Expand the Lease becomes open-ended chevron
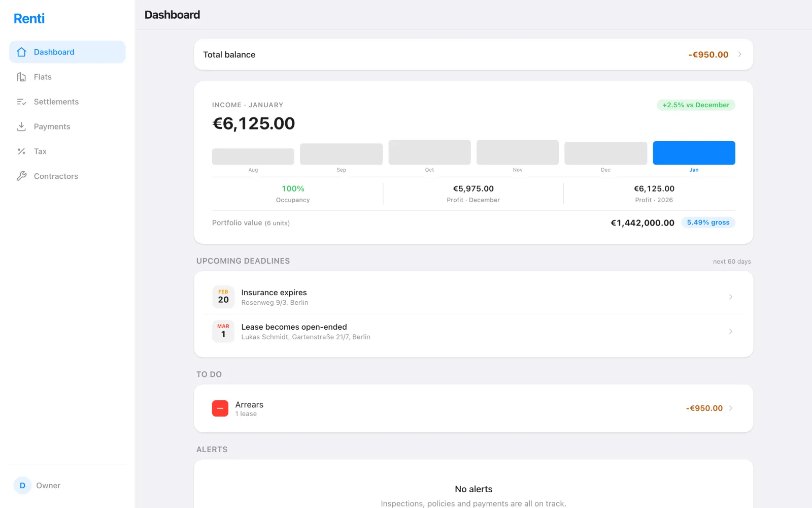This screenshot has width=812, height=508. 731,331
